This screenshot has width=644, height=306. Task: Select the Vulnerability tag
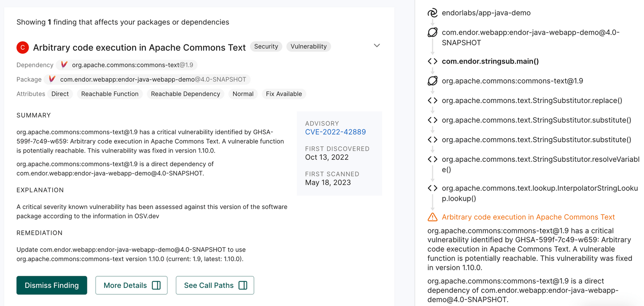pos(309,47)
